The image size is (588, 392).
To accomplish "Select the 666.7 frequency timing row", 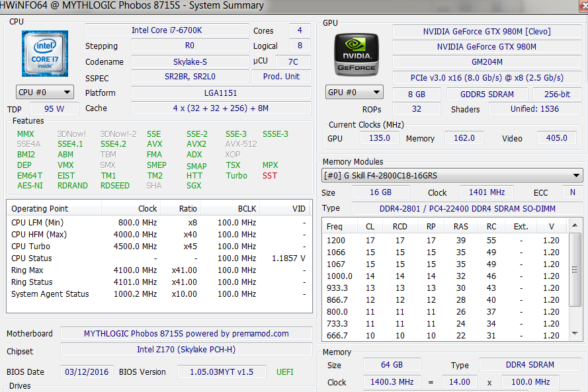I will [x=446, y=336].
